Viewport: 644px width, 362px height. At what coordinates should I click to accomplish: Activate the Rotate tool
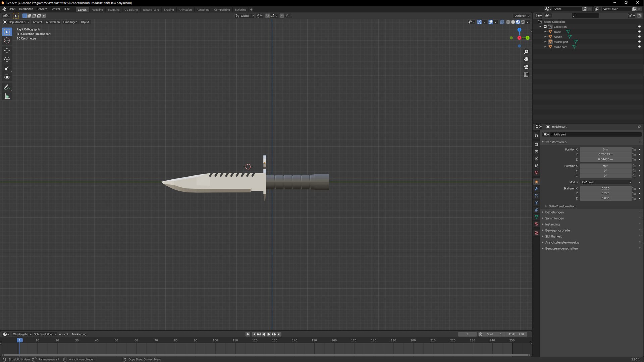[x=7, y=59]
